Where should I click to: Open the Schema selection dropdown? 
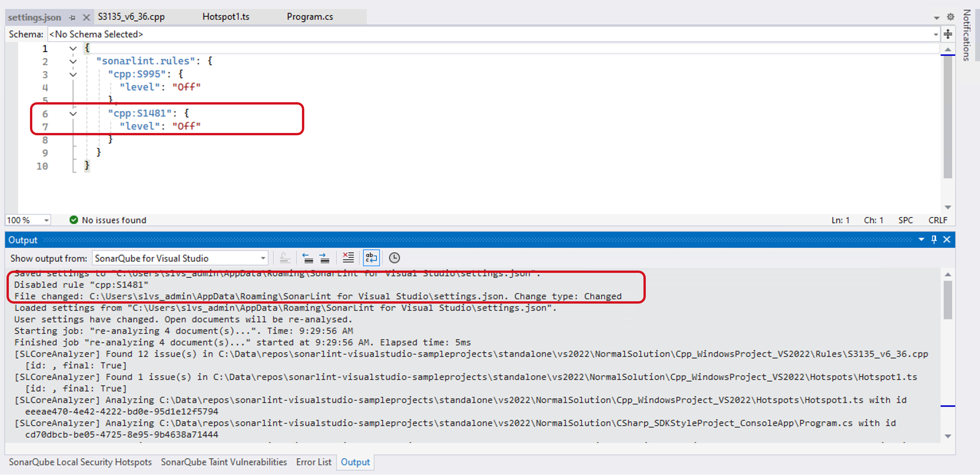pos(935,34)
